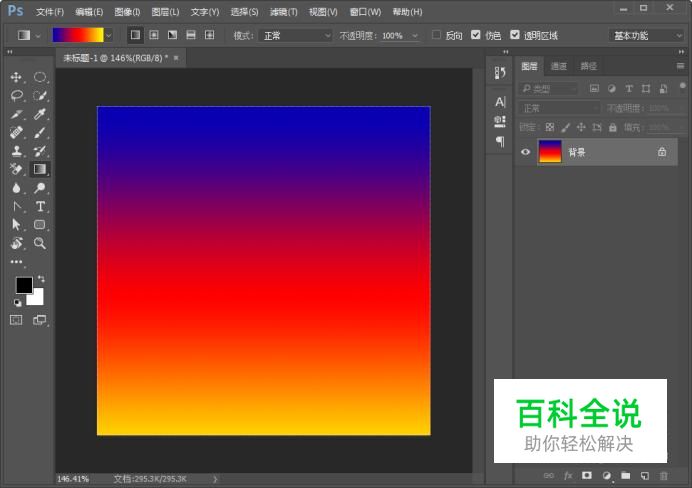Select the Zoom magnifier tool

pos(40,243)
